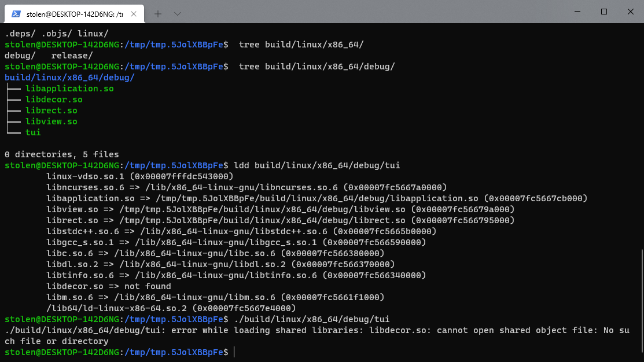Click the 'ldd build/linux/x86_64/debug/tui' command
The width and height of the screenshot is (644, 362).
317,165
